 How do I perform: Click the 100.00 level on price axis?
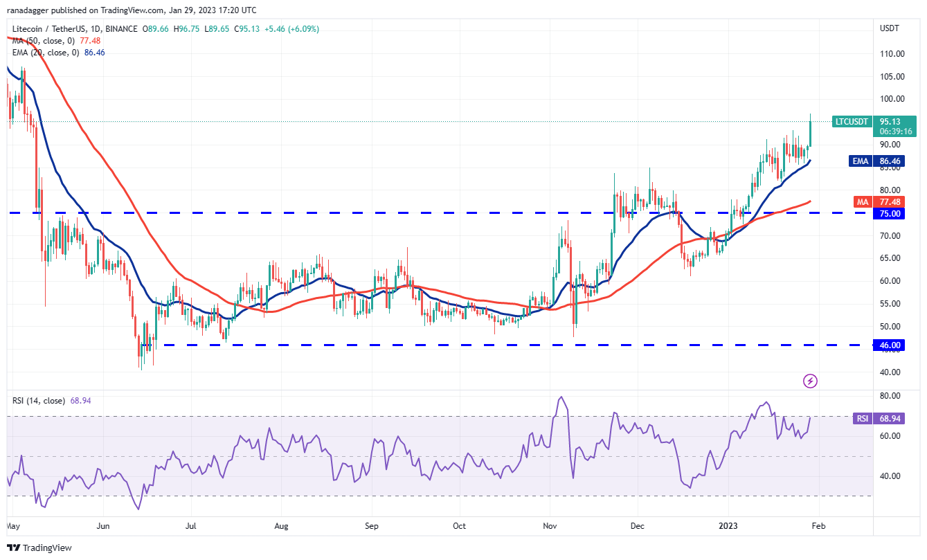point(893,99)
